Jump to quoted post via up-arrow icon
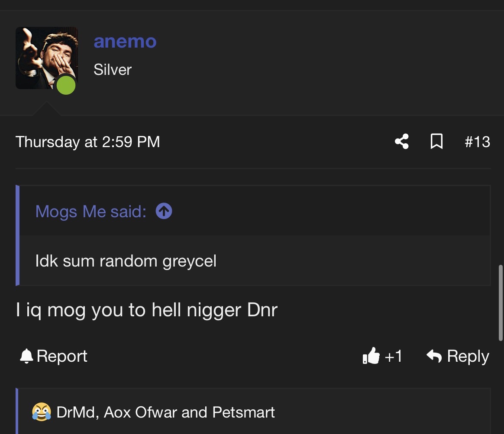The height and width of the screenshot is (434, 504). point(164,211)
